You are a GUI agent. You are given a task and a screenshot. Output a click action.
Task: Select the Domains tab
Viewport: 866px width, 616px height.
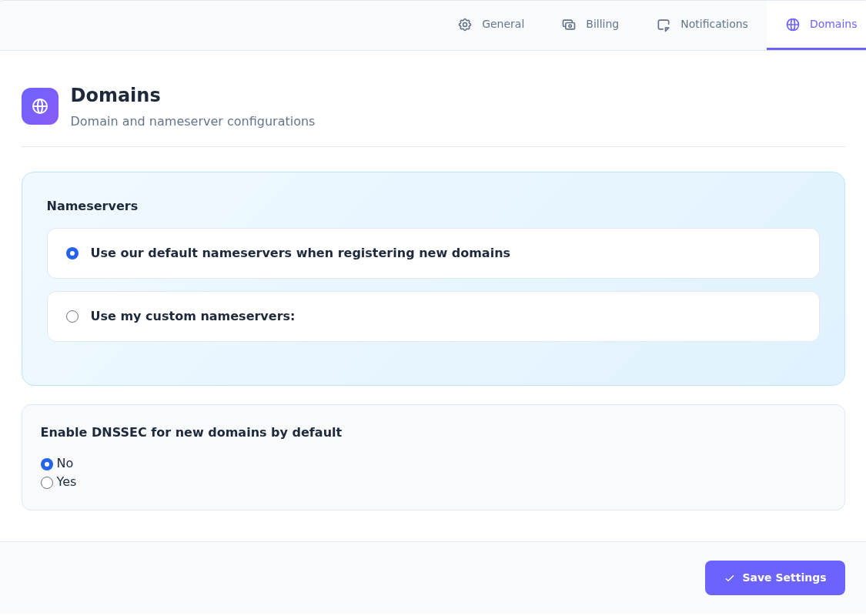pos(816,25)
